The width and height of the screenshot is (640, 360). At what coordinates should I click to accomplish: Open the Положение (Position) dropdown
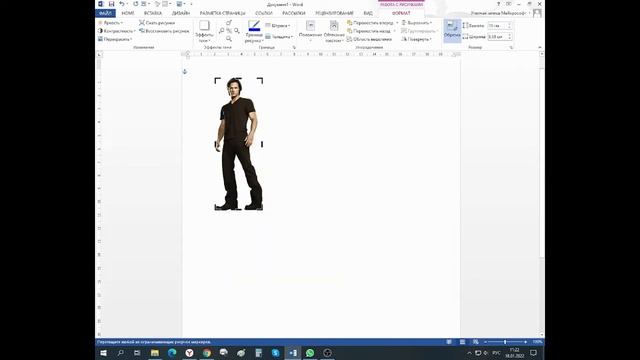click(x=310, y=32)
